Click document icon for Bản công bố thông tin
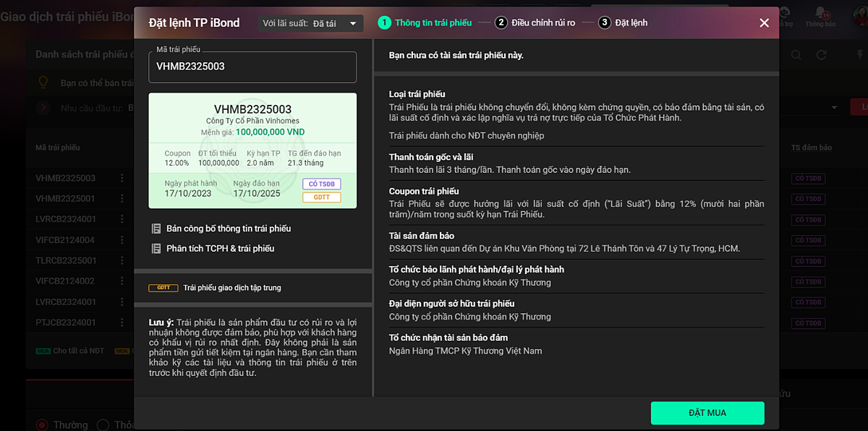The image size is (868, 431). (156, 229)
